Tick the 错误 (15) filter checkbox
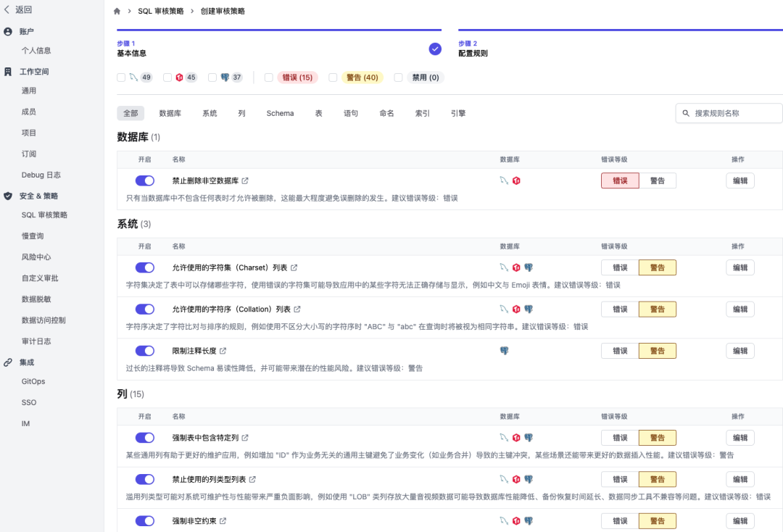783x532 pixels. [269, 78]
